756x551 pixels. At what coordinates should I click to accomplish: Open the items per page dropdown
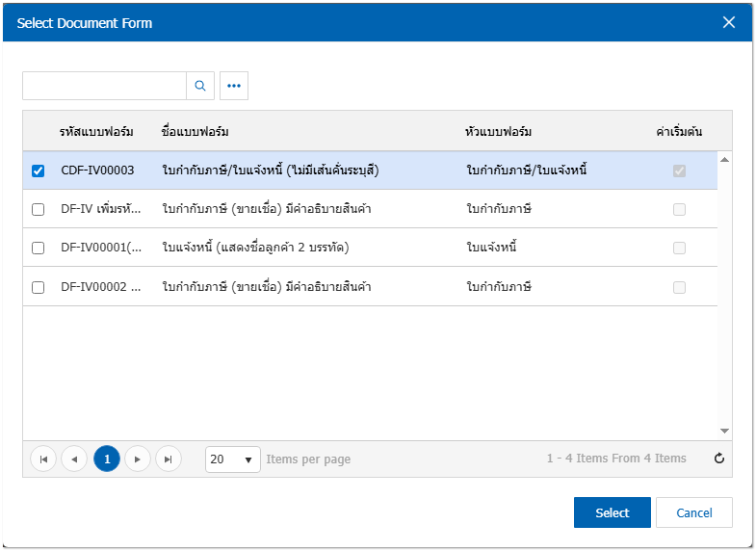point(233,459)
